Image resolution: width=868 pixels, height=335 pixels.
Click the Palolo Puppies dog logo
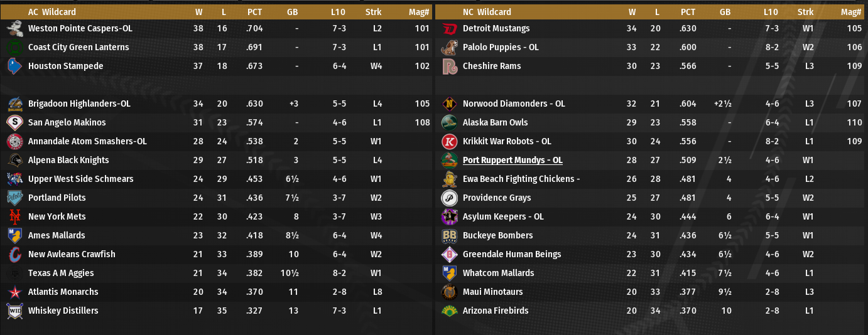pos(449,47)
